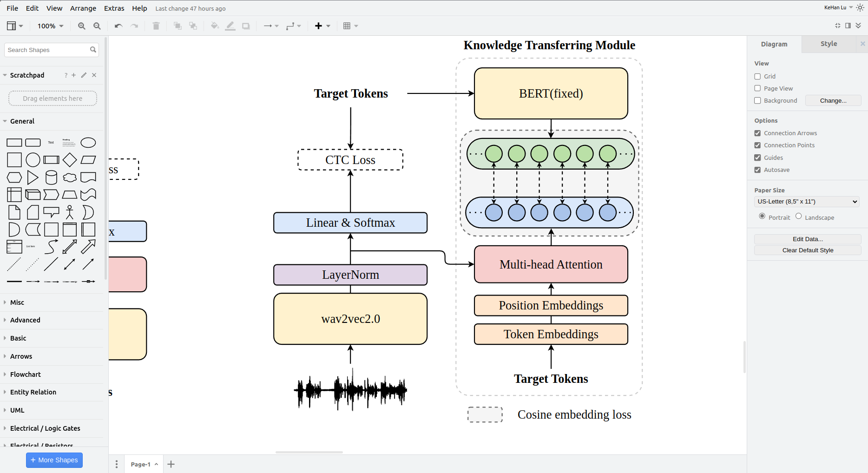This screenshot has width=868, height=473.
Task: Enable the Grid checkbox
Action: (757, 76)
